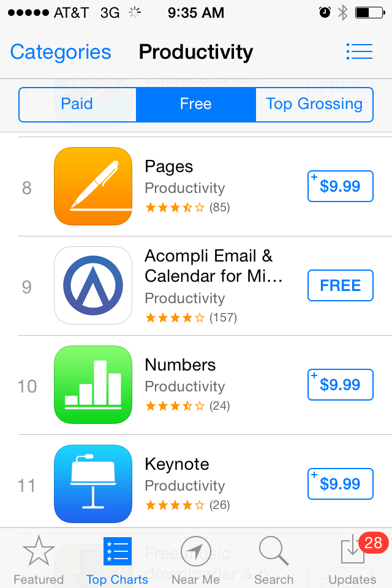View Keynote star rating reviews

point(187,505)
